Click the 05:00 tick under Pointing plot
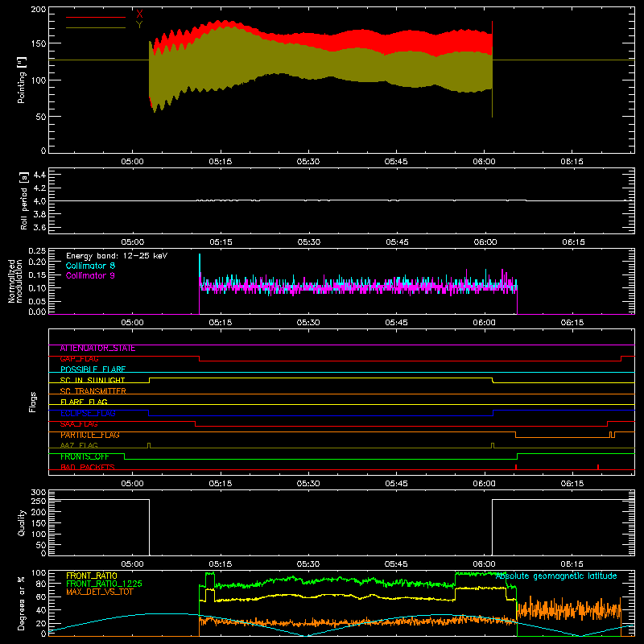Image resolution: width=644 pixels, height=644 pixels. pyautogui.click(x=132, y=162)
